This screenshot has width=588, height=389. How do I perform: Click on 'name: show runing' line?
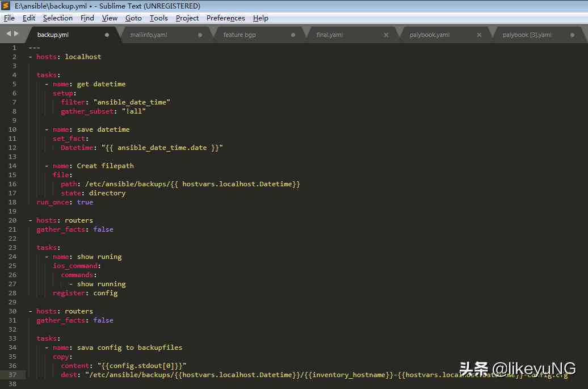coord(87,257)
